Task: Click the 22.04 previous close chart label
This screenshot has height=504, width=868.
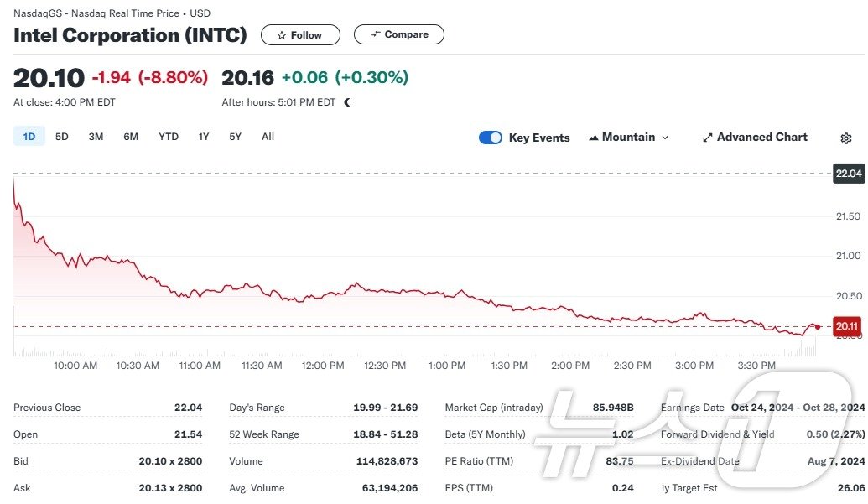Action: tap(849, 174)
